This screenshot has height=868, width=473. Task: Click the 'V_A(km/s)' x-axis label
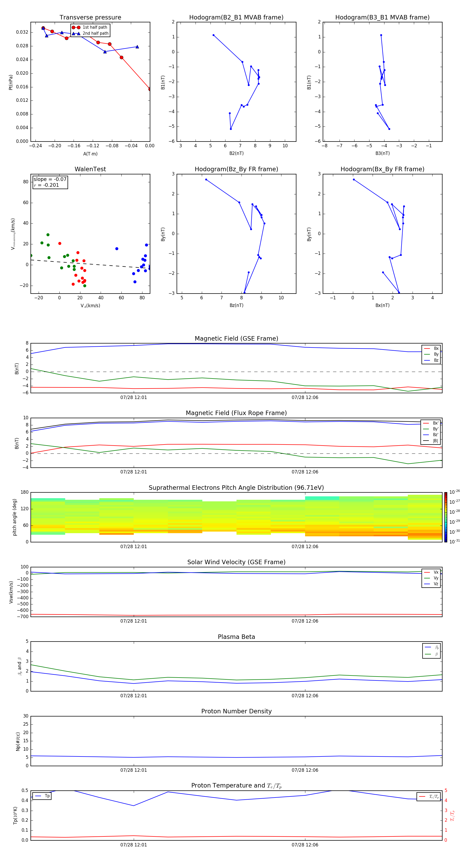[x=90, y=306]
